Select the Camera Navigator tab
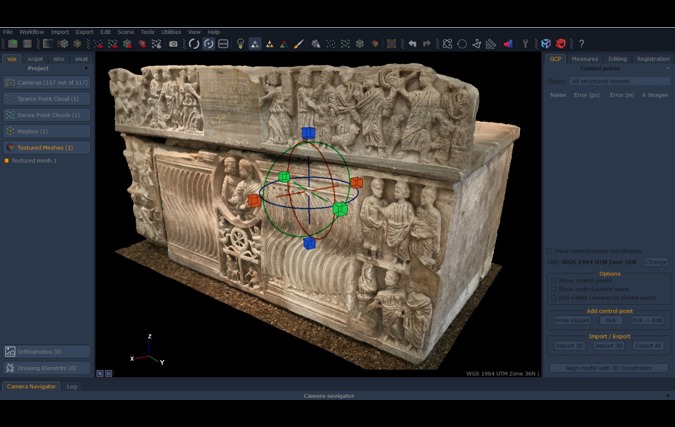 (x=31, y=387)
